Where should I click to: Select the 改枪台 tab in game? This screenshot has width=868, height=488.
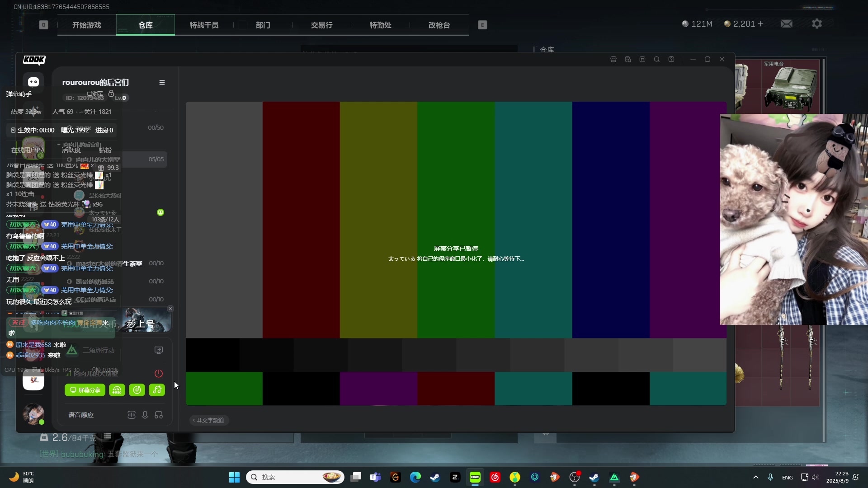pos(439,25)
